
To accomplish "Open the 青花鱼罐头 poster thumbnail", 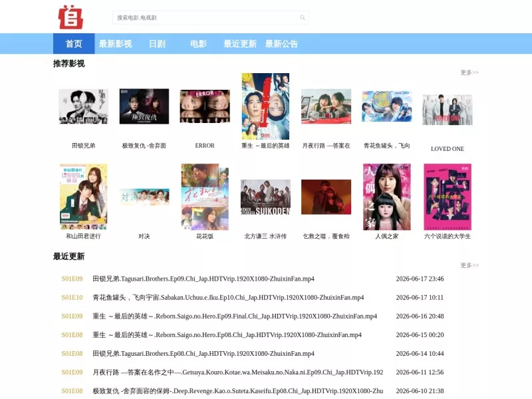I will 387,106.
